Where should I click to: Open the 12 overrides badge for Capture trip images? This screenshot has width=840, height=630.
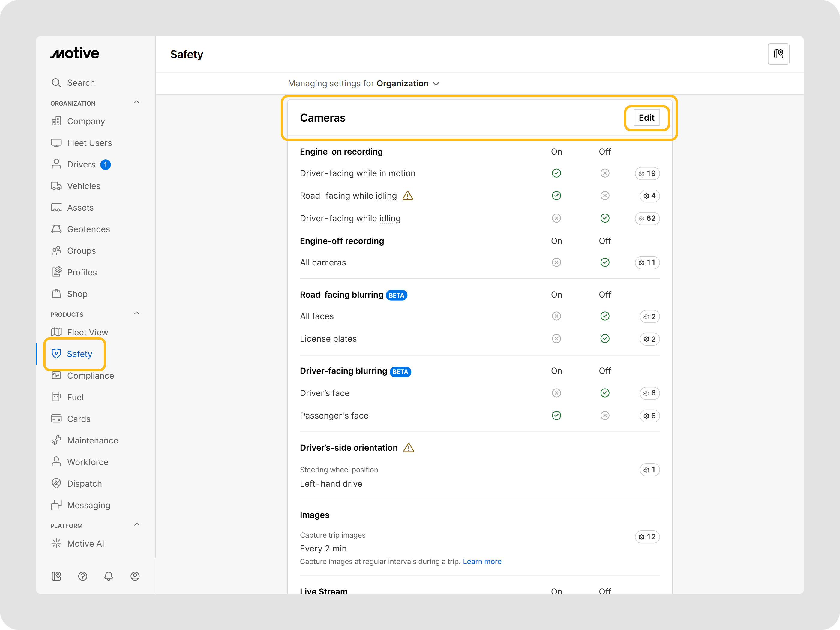tap(647, 537)
